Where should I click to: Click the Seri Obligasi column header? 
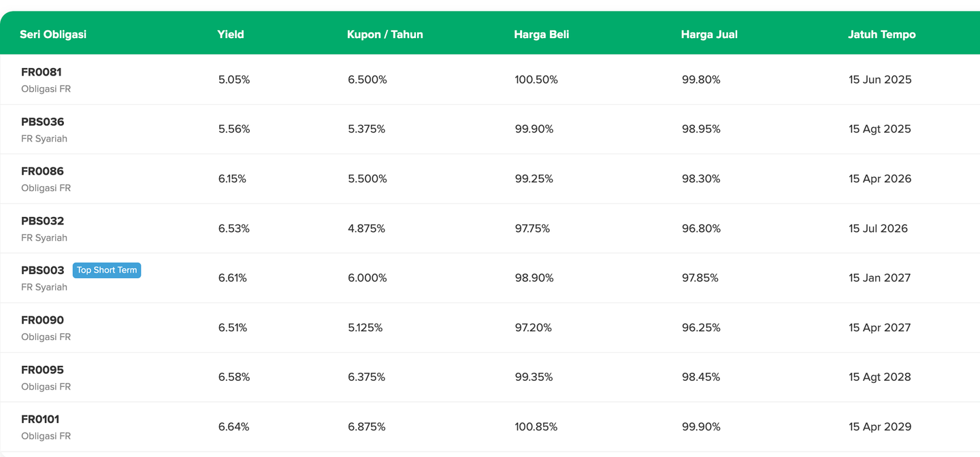[x=53, y=34]
